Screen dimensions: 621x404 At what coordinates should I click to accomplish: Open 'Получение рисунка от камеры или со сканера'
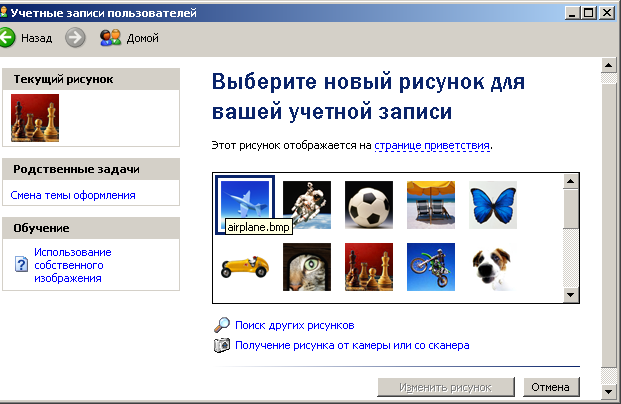click(352, 345)
